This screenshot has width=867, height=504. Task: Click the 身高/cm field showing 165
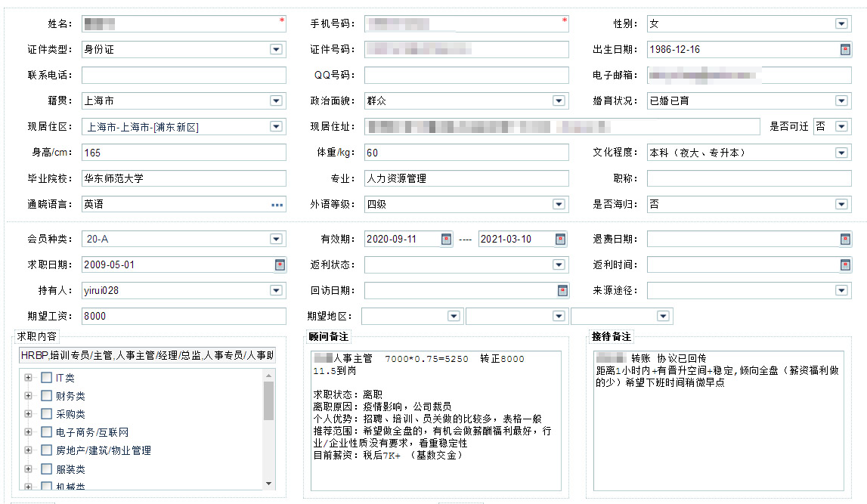pyautogui.click(x=184, y=153)
